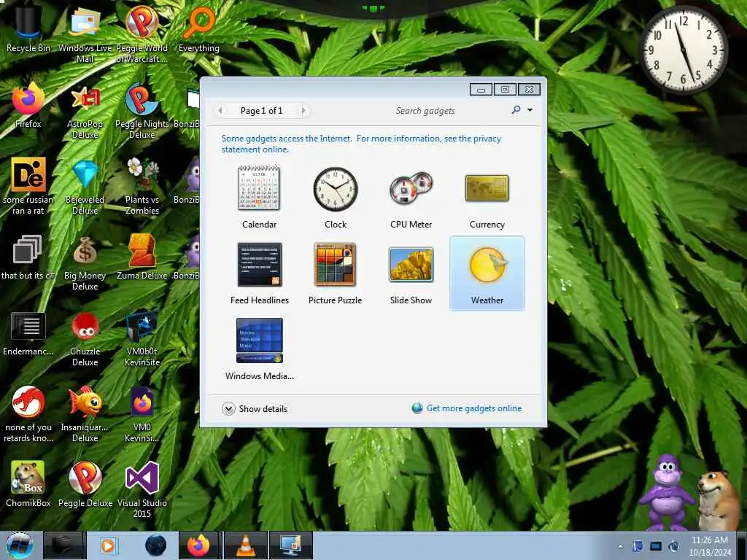Select 'some russian ran a rat' icon

[x=28, y=186]
